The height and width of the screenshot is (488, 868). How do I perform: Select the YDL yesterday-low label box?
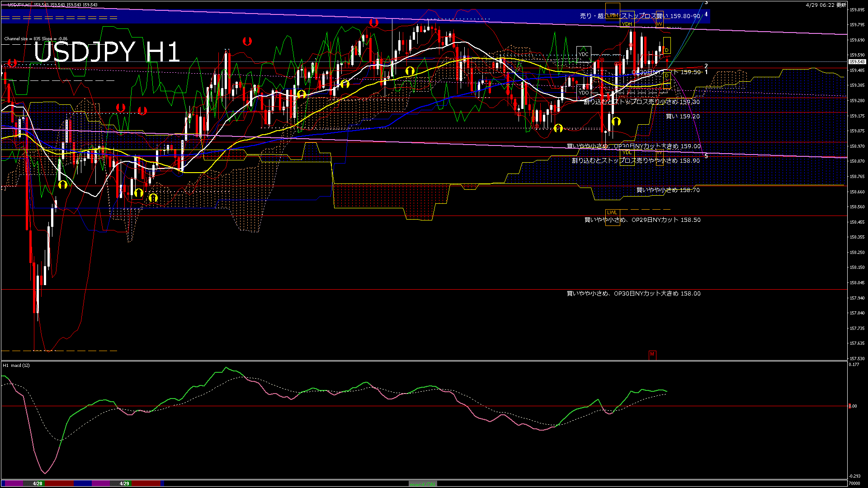pos(627,153)
